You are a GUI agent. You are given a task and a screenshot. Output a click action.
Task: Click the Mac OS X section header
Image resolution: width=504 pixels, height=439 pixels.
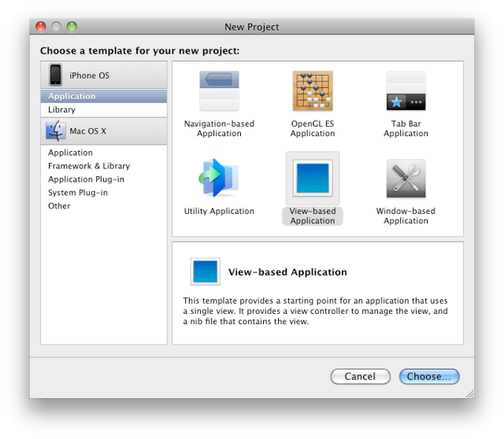tap(104, 131)
